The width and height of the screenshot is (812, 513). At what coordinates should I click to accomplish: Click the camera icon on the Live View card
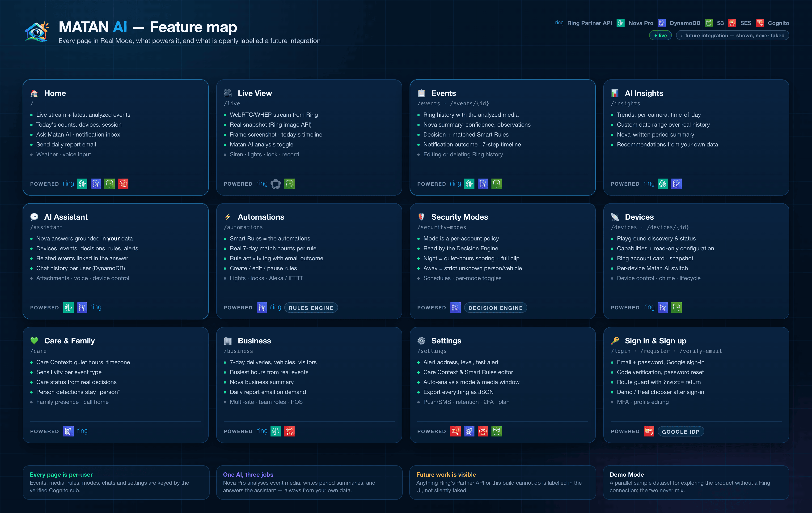pos(228,93)
